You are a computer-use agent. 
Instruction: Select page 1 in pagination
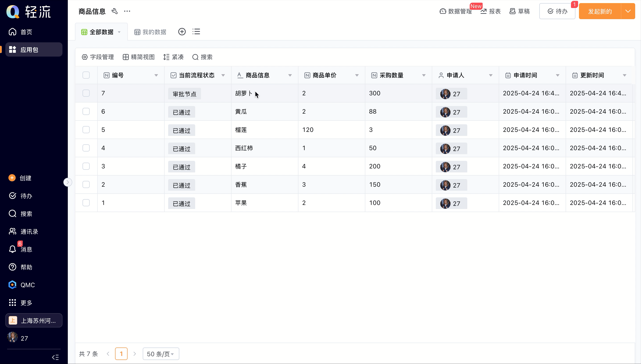point(121,354)
